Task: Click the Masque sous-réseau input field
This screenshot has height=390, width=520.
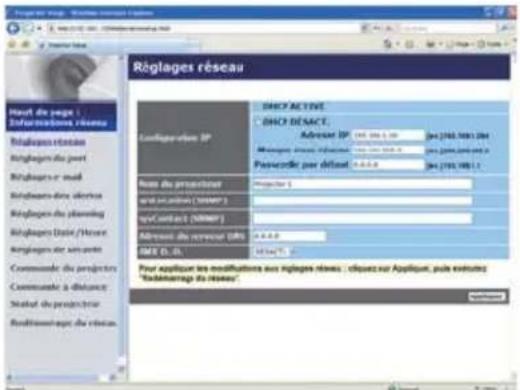Action: tap(388, 150)
